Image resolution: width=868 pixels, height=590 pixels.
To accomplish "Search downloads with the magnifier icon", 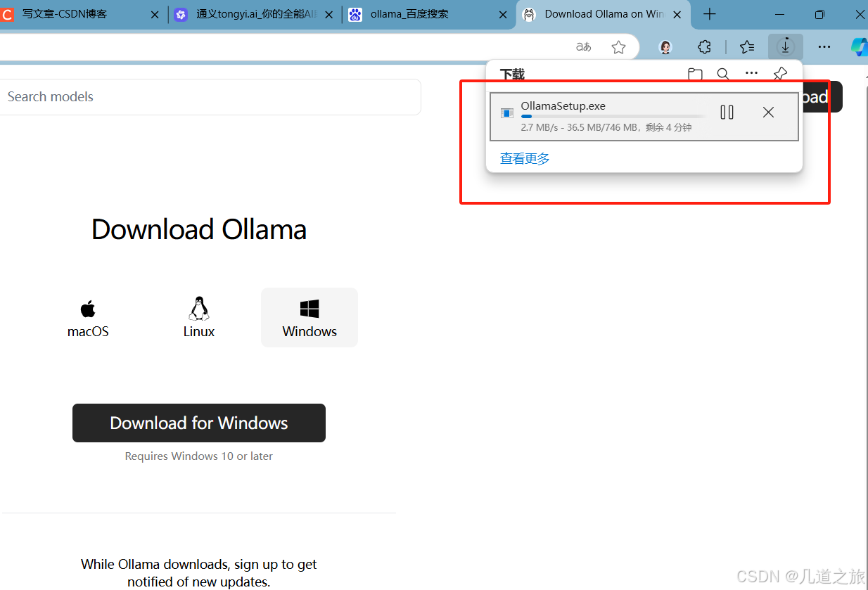I will [723, 74].
